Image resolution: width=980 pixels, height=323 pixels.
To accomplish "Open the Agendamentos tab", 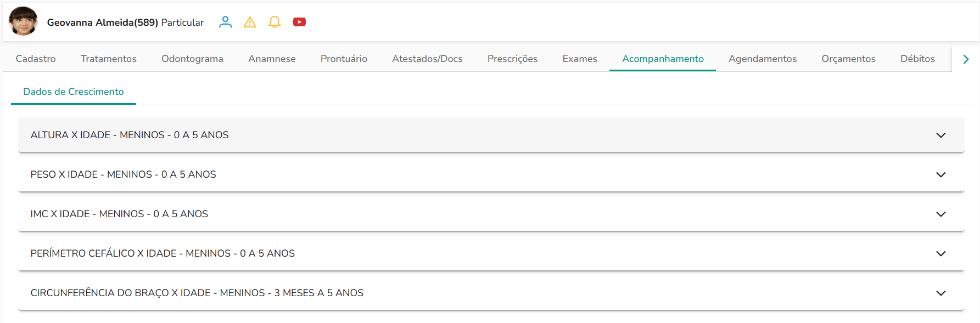I will [x=762, y=59].
